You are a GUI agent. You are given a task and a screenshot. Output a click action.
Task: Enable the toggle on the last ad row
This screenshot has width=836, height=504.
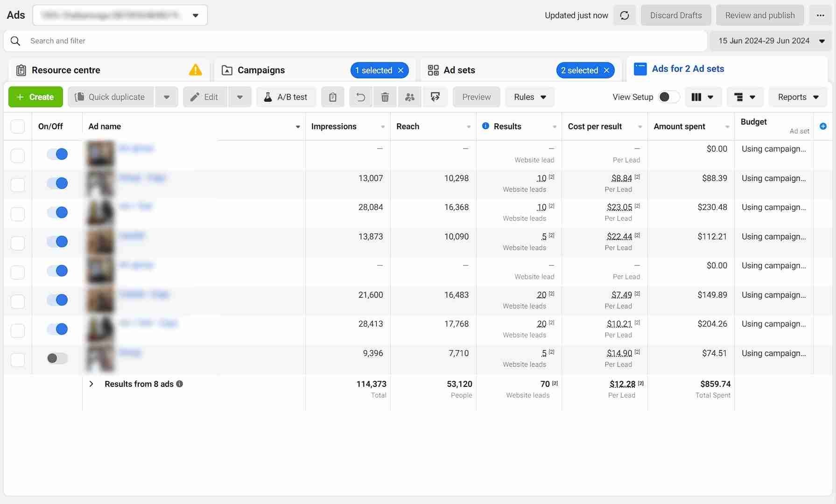(56, 358)
